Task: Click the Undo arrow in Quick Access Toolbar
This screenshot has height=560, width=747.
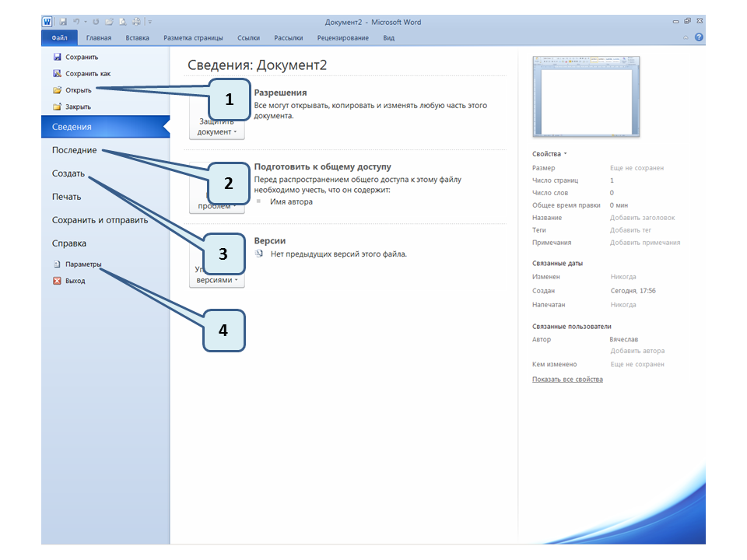Action: pyautogui.click(x=76, y=22)
